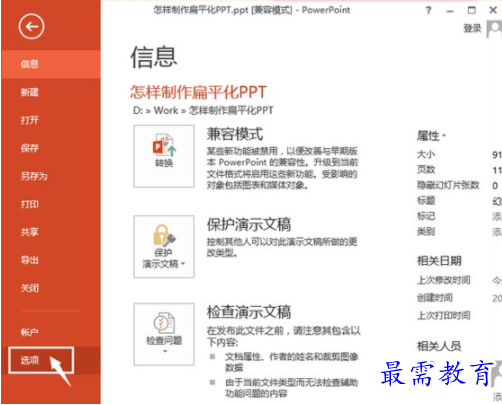Close the PowerPoint window

click(493, 10)
